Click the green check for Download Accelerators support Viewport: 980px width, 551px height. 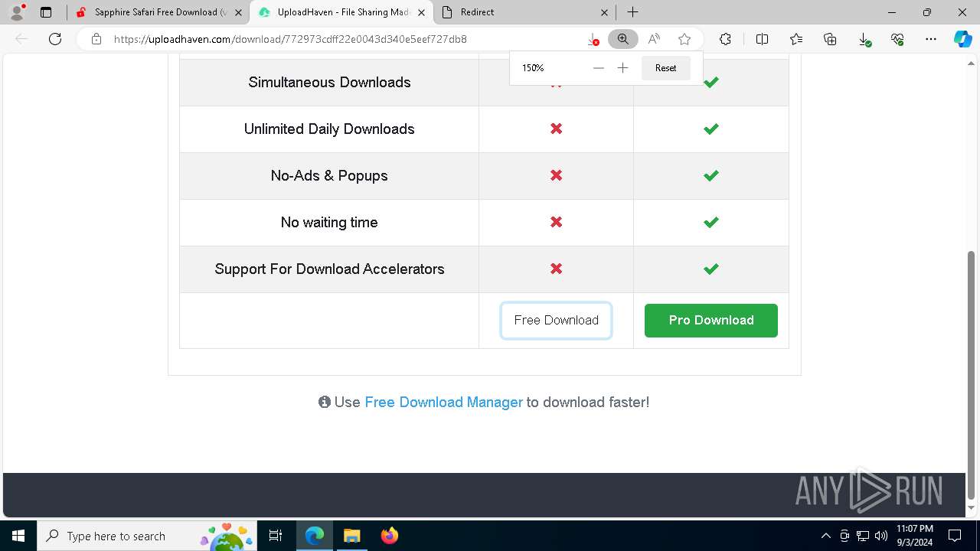pyautogui.click(x=711, y=269)
